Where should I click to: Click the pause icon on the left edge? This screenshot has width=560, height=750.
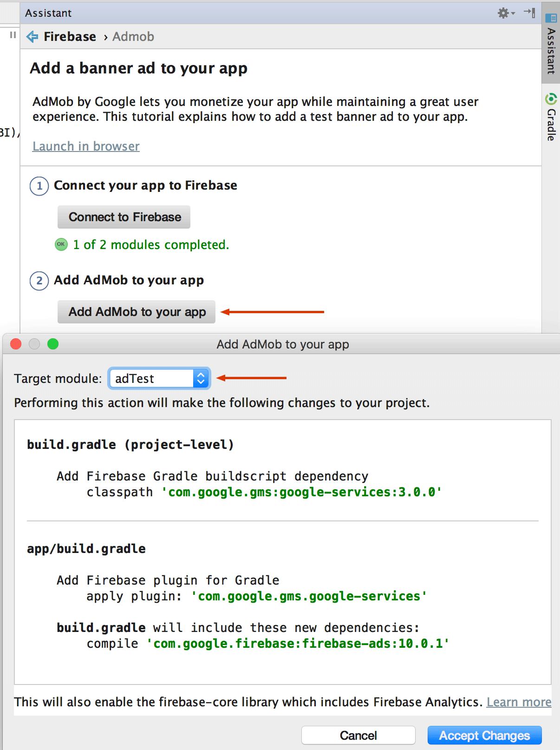click(x=13, y=35)
